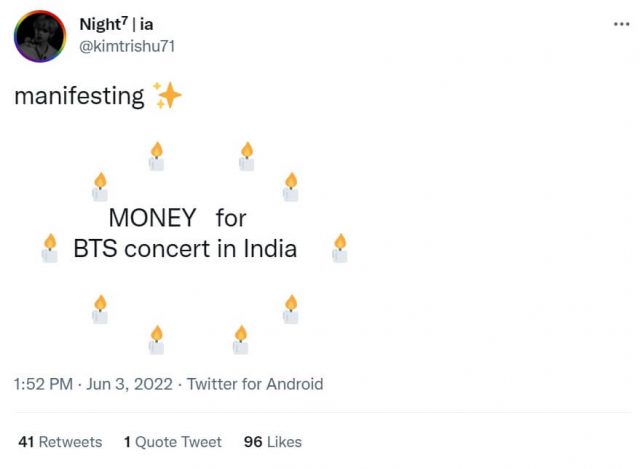Viewport: 640px width, 469px height.
Task: Click the candle right of "BTS concert in India"
Action: [x=340, y=248]
